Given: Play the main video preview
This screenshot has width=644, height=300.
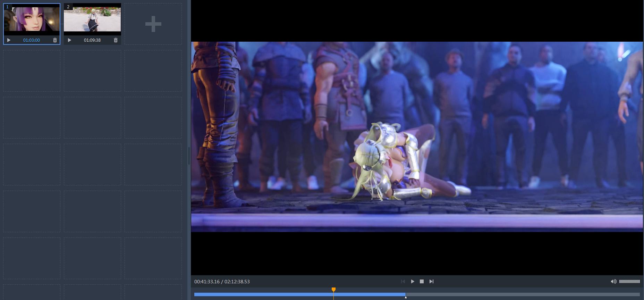Looking at the screenshot, I should pos(412,282).
